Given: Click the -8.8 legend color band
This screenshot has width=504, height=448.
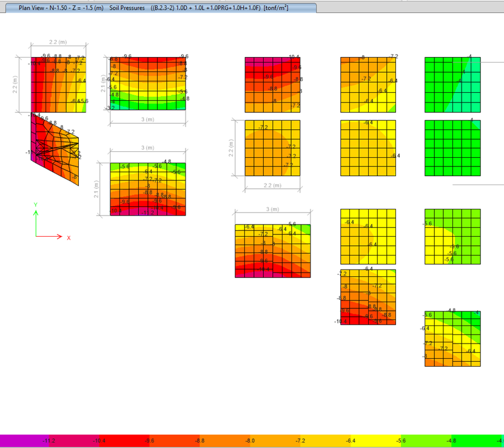Looking at the screenshot, I should 200,441.
